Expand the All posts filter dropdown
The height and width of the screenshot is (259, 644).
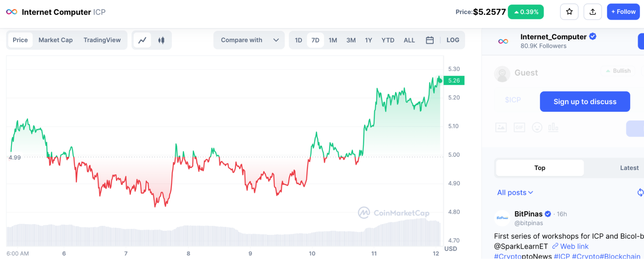click(515, 193)
